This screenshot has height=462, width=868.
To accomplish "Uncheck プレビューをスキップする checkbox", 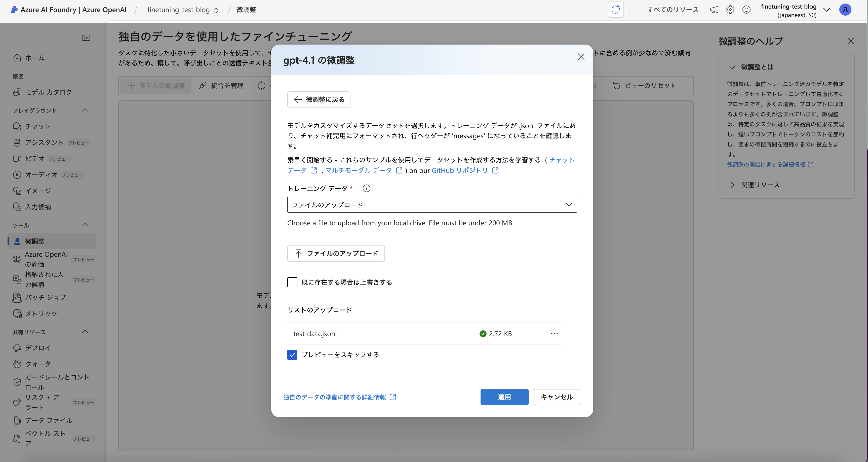I will click(x=292, y=355).
